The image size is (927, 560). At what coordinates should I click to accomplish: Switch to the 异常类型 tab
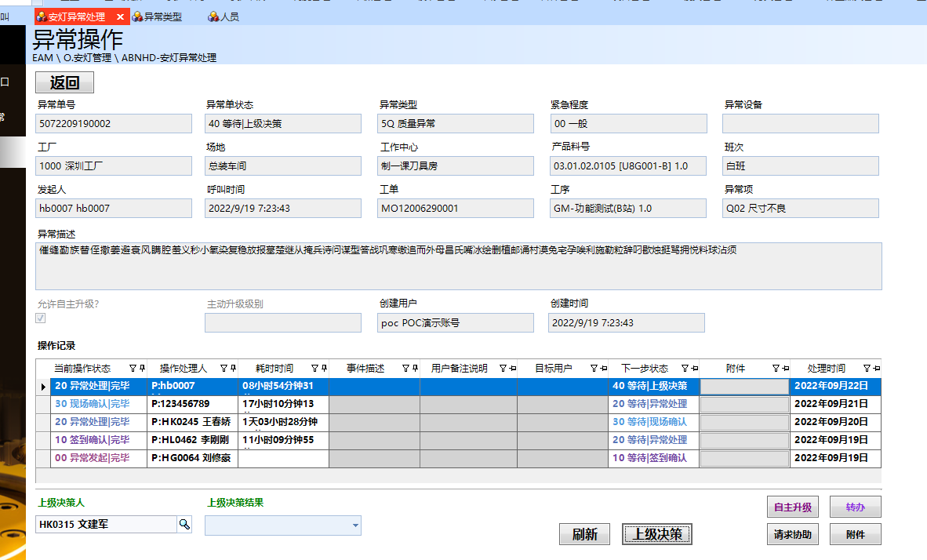pos(158,16)
